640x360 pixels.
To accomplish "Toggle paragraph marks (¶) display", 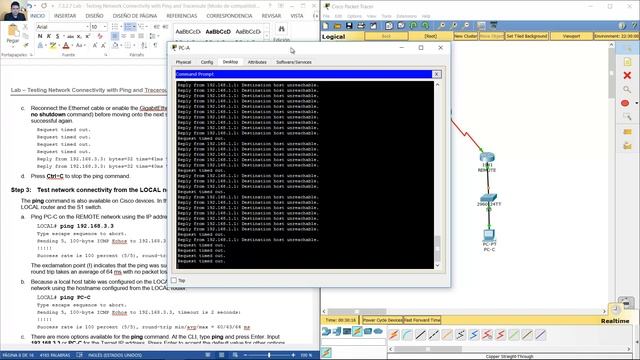I will click(x=155, y=45).
